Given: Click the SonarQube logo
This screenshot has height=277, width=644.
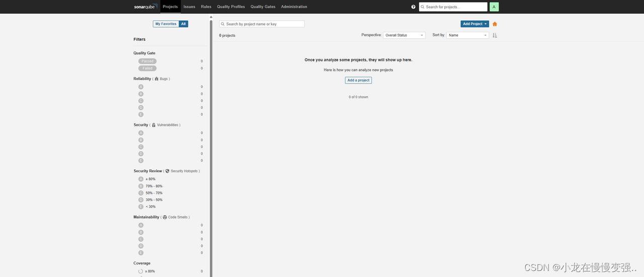Looking at the screenshot, I should click(x=146, y=7).
